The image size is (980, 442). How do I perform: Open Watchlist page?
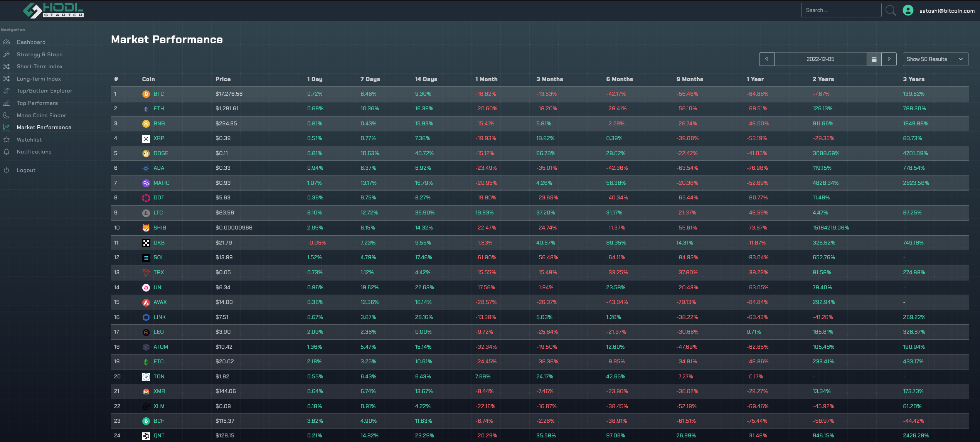[29, 140]
